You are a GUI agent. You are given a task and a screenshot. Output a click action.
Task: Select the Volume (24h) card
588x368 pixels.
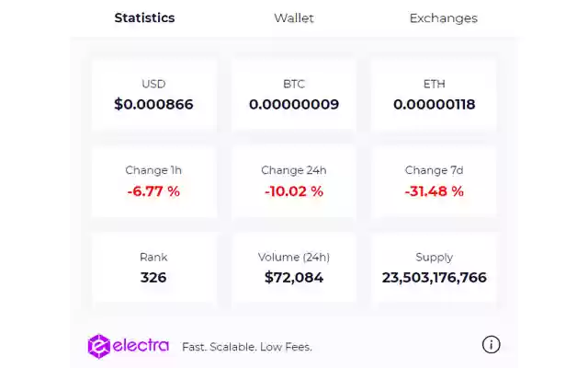click(294, 268)
